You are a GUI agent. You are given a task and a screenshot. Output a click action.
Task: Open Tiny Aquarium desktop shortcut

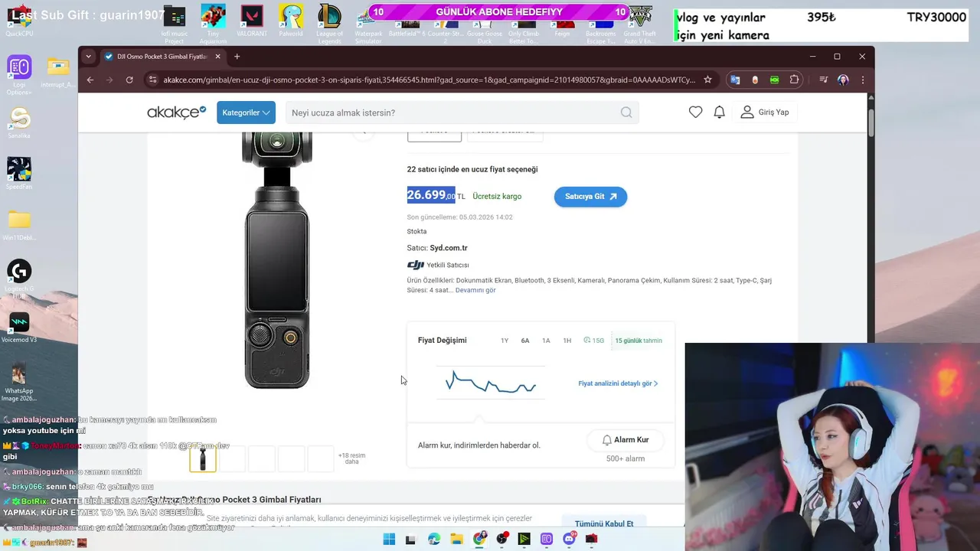pos(213,24)
